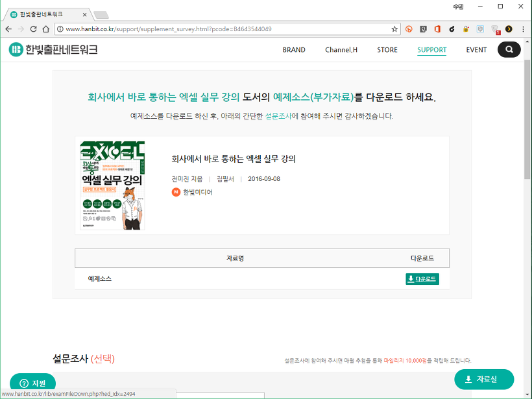This screenshot has width=532, height=399.
Task: Open site search with the magnifier button
Action: point(509,49)
